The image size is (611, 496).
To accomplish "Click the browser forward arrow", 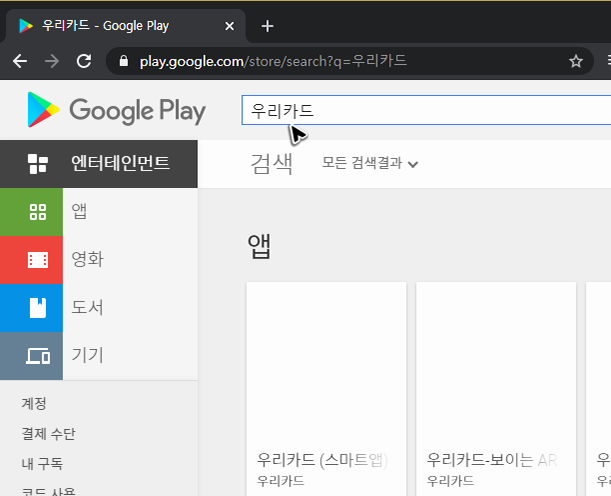I will (52, 61).
